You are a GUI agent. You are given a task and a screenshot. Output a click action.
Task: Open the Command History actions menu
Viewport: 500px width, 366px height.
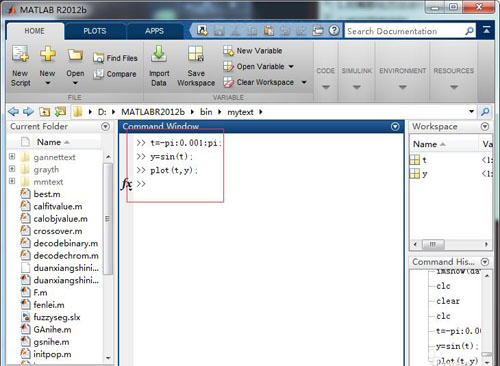[x=485, y=262]
